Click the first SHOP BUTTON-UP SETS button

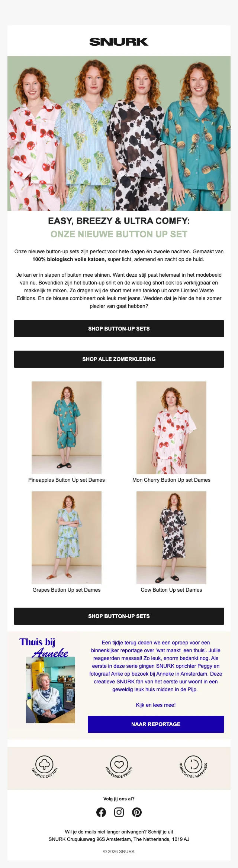click(x=119, y=329)
